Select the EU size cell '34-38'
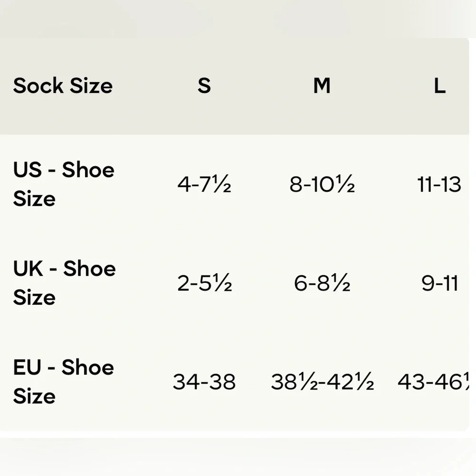The width and height of the screenshot is (476, 476). [204, 382]
